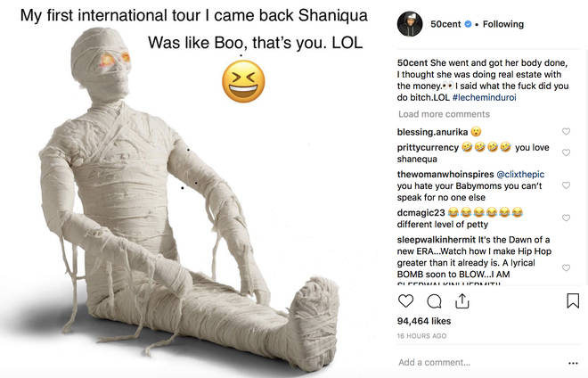Viewport: 588px width, 378px height.
Task: Open the three-dots more options menu
Action: (x=573, y=363)
